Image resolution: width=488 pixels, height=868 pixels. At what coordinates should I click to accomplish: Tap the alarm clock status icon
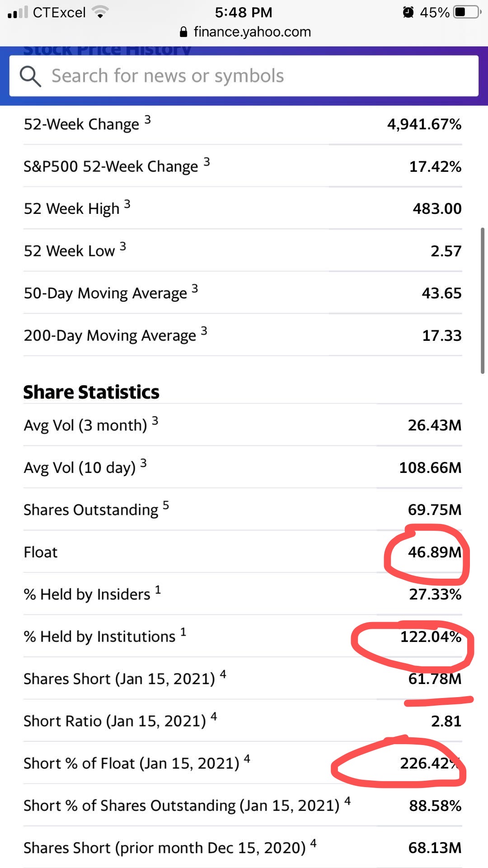click(408, 12)
